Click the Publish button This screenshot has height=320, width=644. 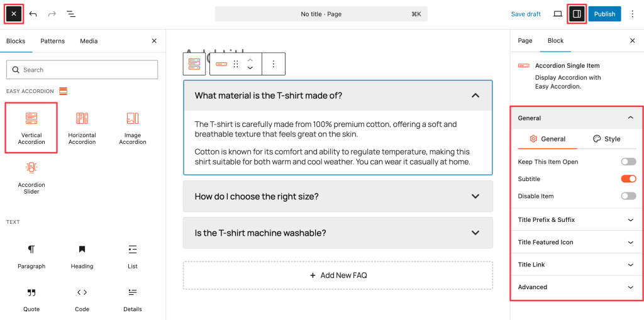point(604,14)
